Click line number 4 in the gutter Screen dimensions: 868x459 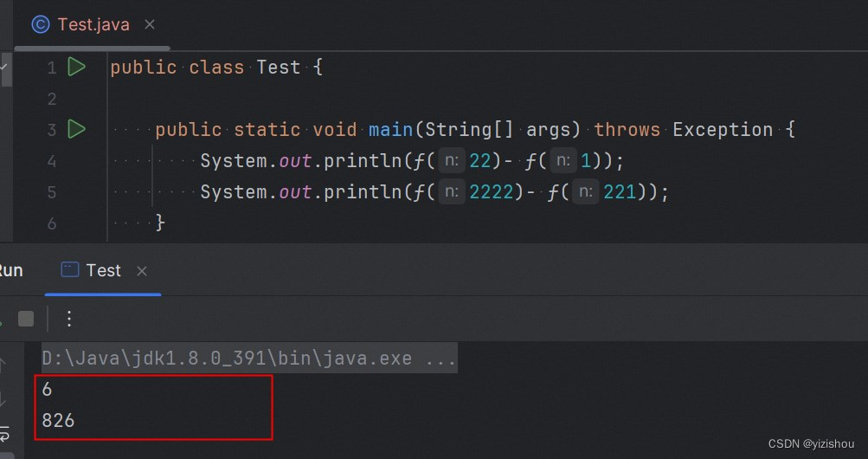tap(52, 161)
